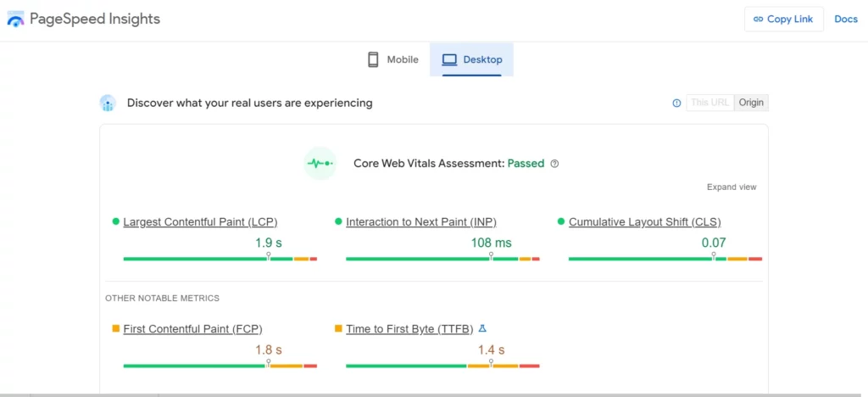
Task: Open First Contentful Paint (FCP) link
Action: (192, 329)
